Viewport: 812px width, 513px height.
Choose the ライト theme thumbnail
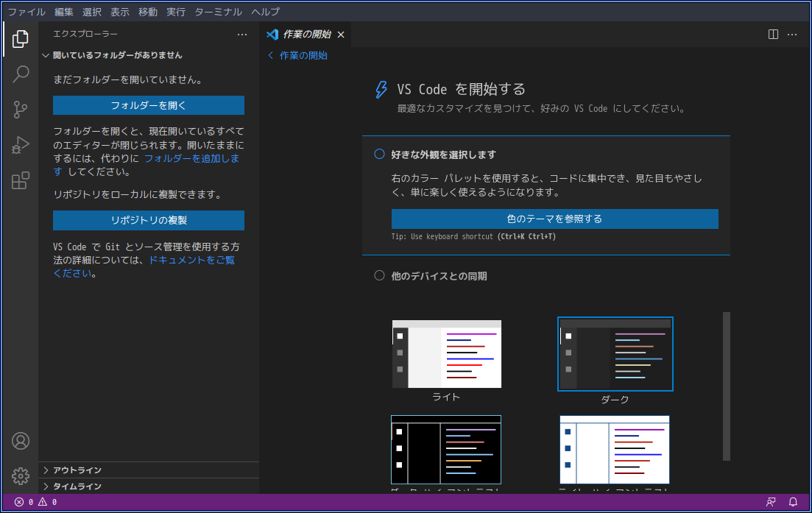pyautogui.click(x=446, y=354)
